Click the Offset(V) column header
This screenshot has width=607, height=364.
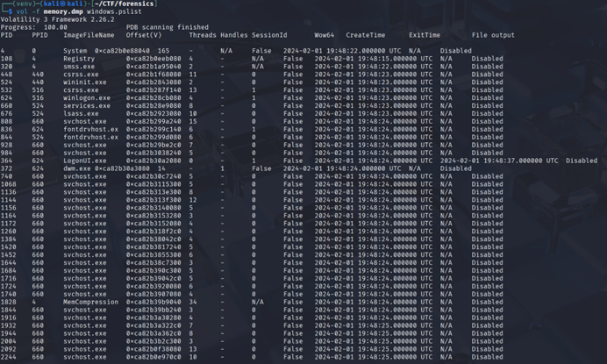[144, 35]
